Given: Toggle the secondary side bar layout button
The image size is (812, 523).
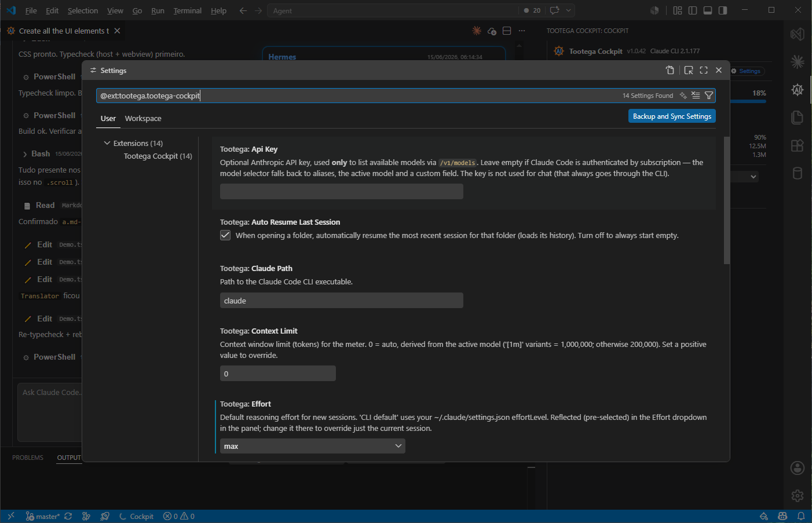Looking at the screenshot, I should click(723, 10).
